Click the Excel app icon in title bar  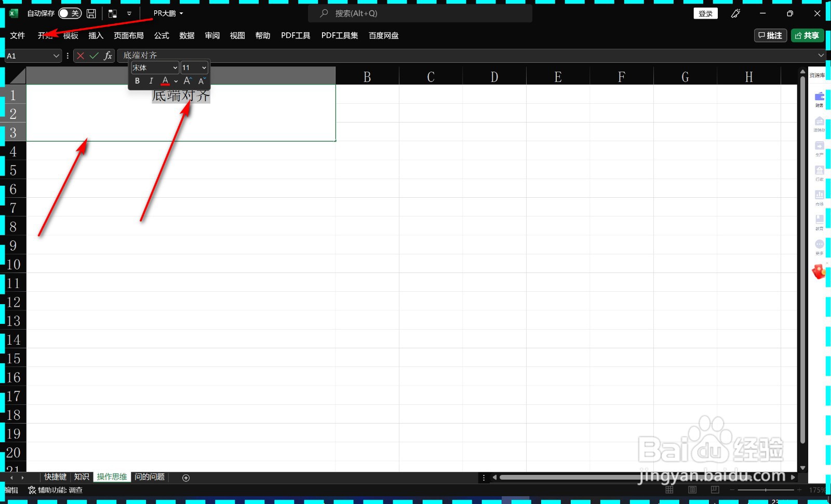point(14,13)
